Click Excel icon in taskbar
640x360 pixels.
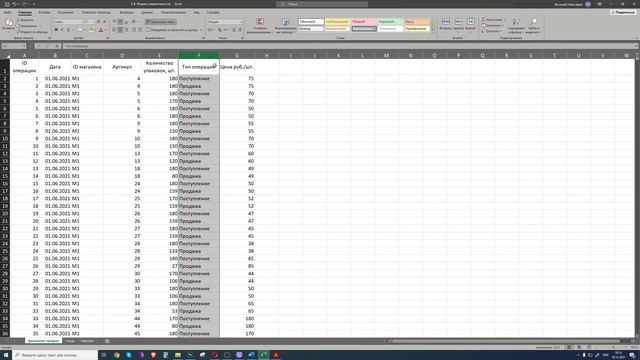(x=264, y=355)
